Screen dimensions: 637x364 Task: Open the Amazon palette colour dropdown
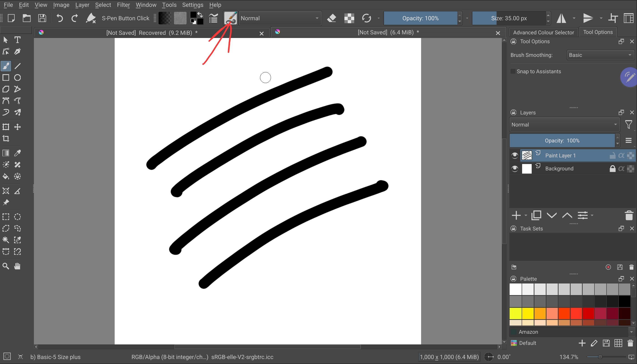click(x=572, y=332)
